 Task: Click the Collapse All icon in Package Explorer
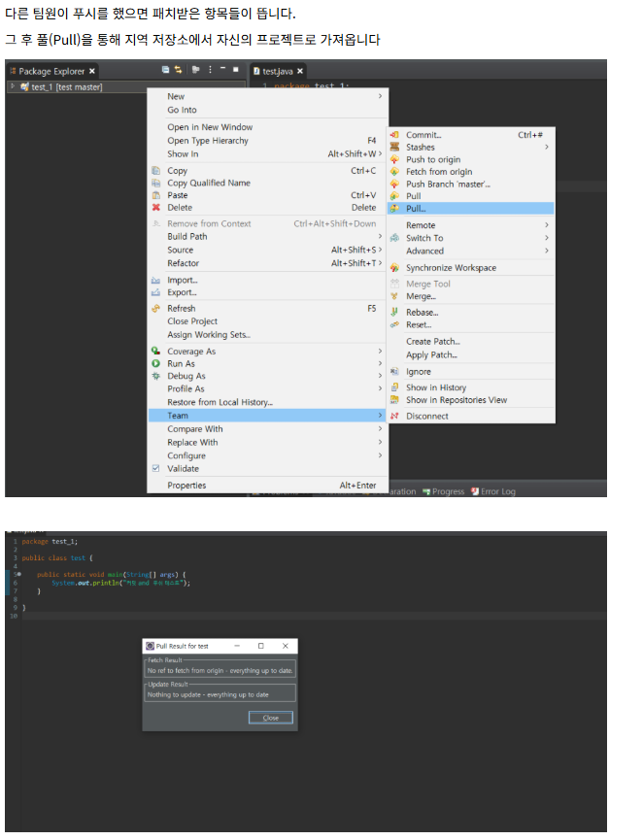pyautogui.click(x=165, y=70)
